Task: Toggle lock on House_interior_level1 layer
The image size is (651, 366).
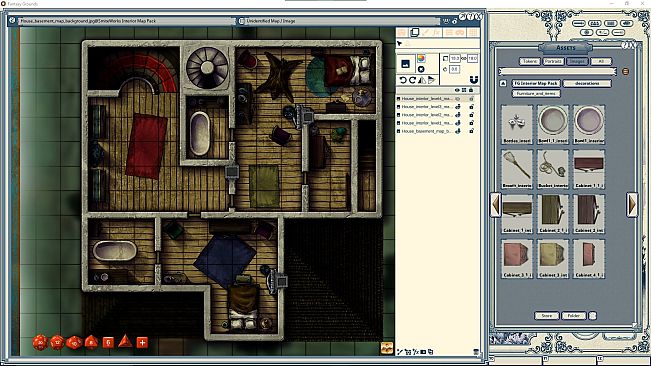Action: tap(471, 123)
